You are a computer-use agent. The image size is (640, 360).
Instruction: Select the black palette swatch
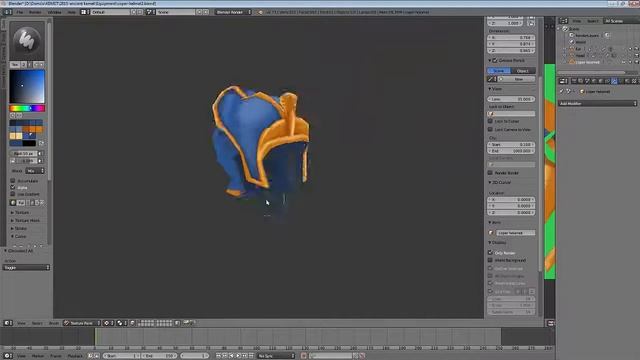click(29, 143)
